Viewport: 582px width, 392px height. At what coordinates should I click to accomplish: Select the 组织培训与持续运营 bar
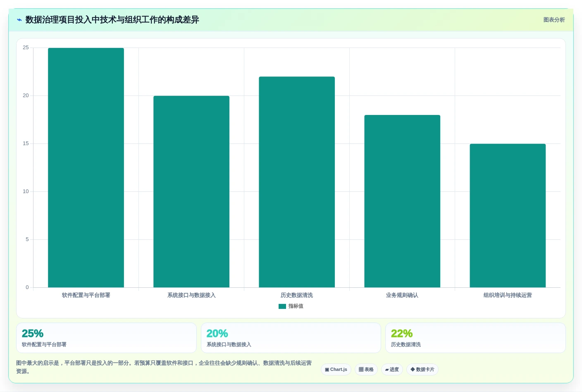(508, 215)
